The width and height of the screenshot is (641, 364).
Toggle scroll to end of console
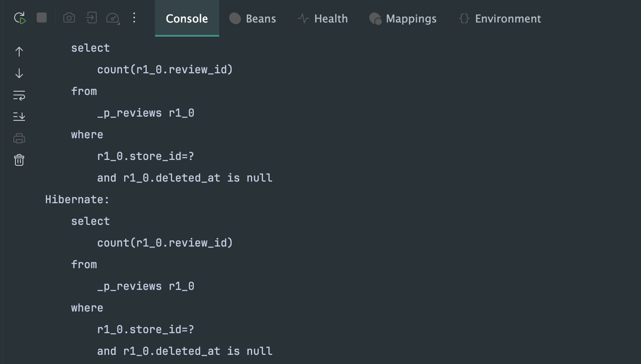[x=19, y=117]
